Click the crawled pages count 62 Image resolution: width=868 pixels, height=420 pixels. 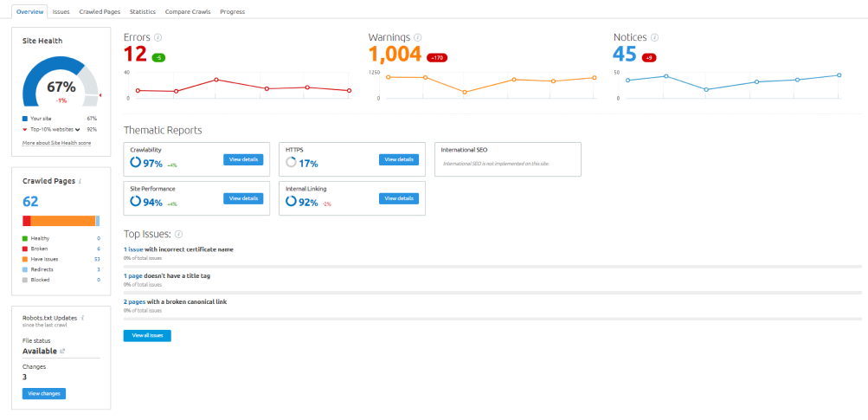click(30, 202)
